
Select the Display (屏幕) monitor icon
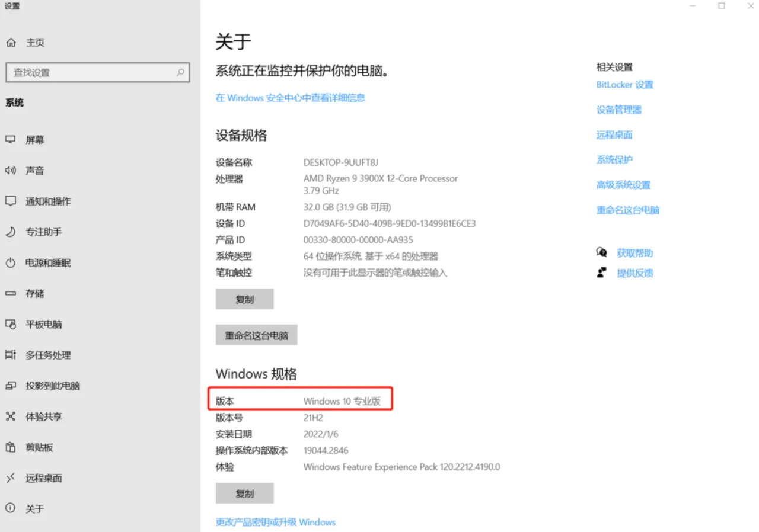[x=11, y=140]
